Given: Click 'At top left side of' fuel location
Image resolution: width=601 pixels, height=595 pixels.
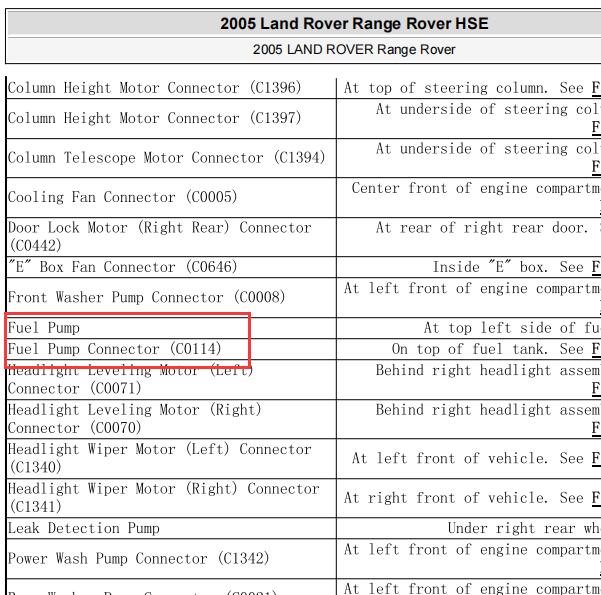Looking at the screenshot, I should (x=499, y=328).
